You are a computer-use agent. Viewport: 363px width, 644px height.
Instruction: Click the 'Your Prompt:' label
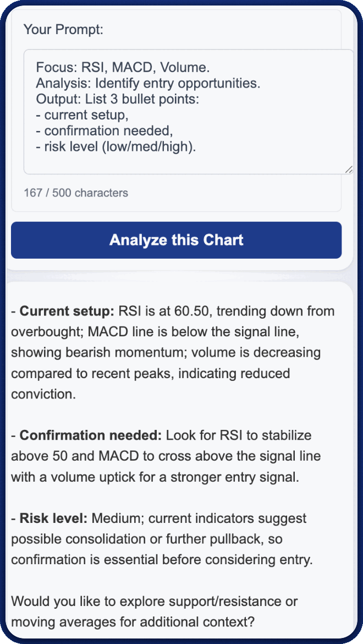tap(63, 29)
